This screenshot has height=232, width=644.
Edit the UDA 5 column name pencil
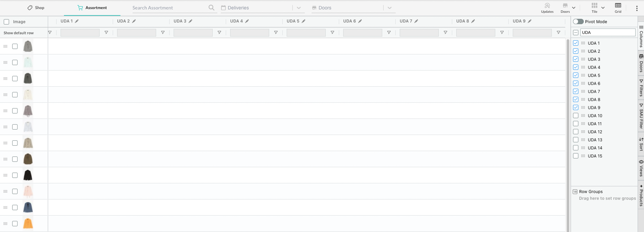(303, 21)
